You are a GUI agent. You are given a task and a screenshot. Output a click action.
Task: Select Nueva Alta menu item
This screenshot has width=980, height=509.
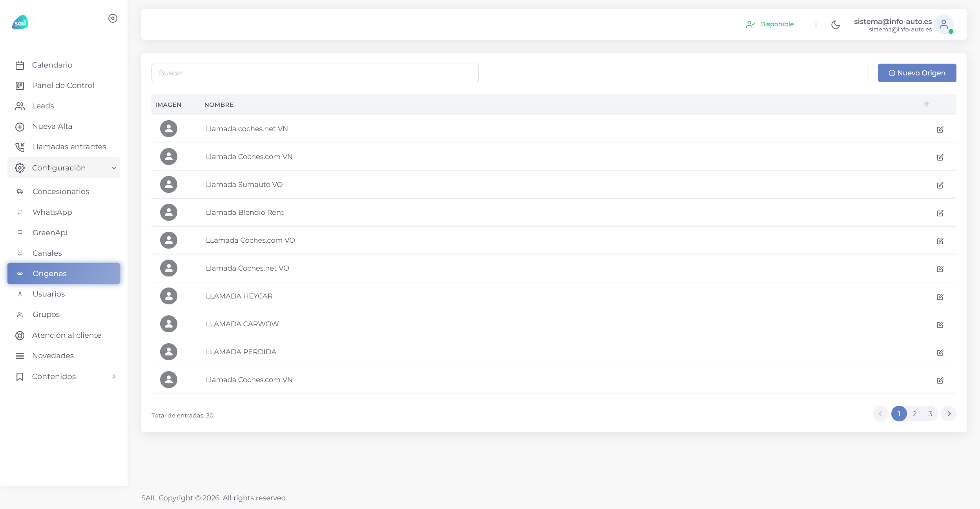tap(64, 126)
